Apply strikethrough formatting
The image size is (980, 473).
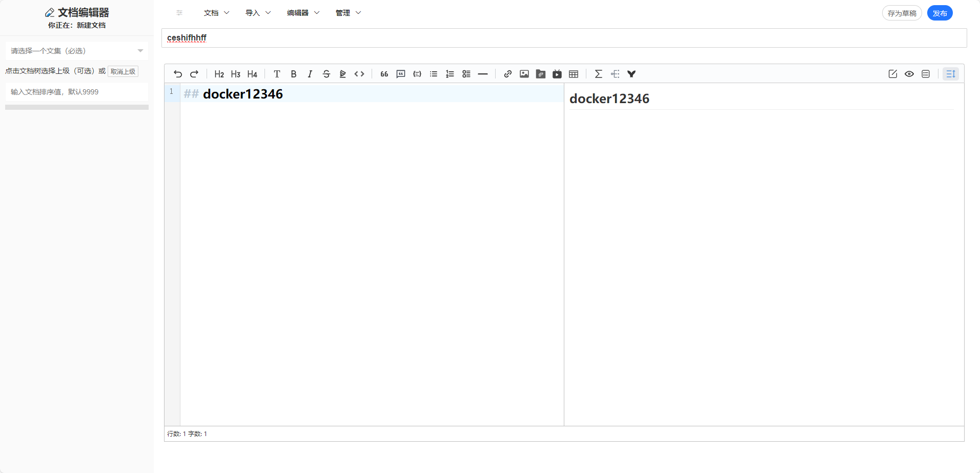click(326, 74)
